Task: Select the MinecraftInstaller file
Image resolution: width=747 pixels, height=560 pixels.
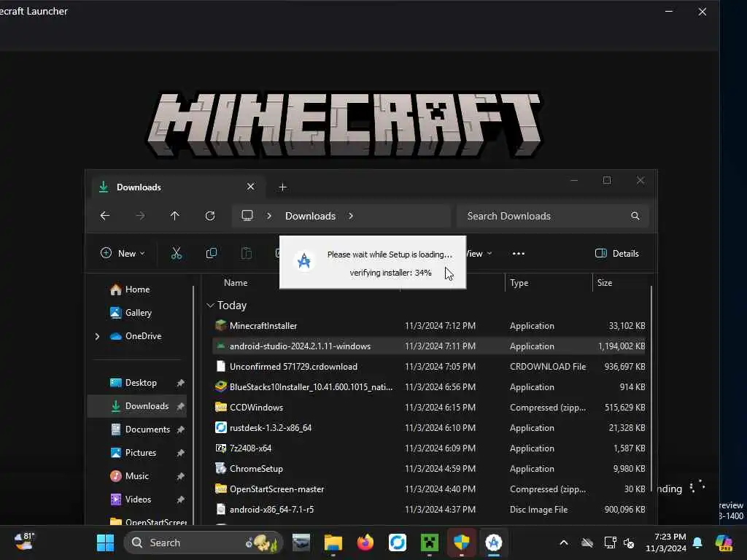Action: pos(429,326)
